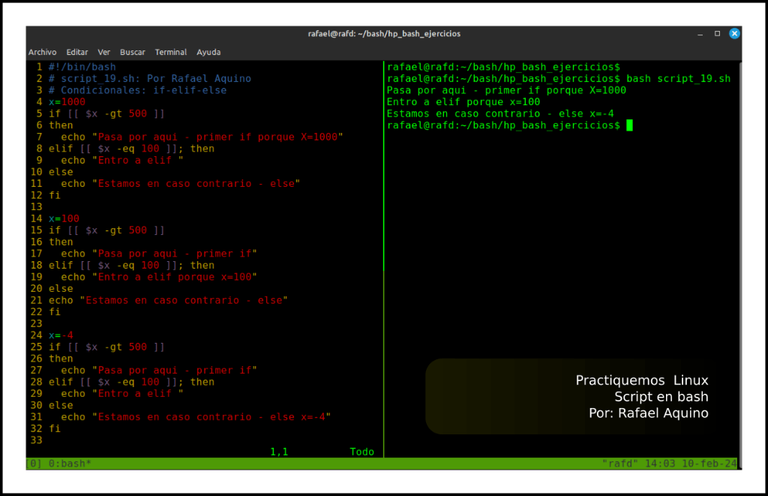Click the 'then' keyword on line 16
Screen dimensions: 768x496
[x=61, y=241]
